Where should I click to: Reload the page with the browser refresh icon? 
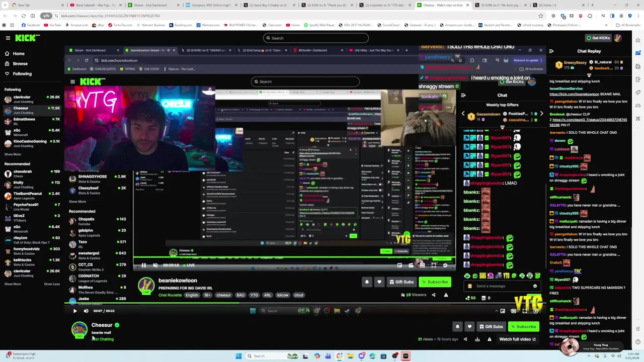pos(23,16)
